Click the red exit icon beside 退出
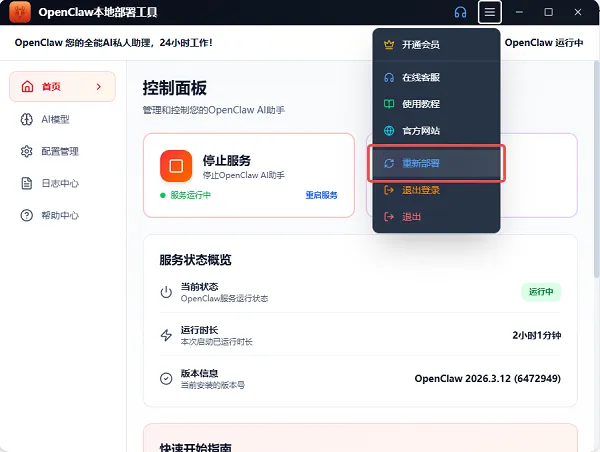Screen dimensions: 600x452 389,217
